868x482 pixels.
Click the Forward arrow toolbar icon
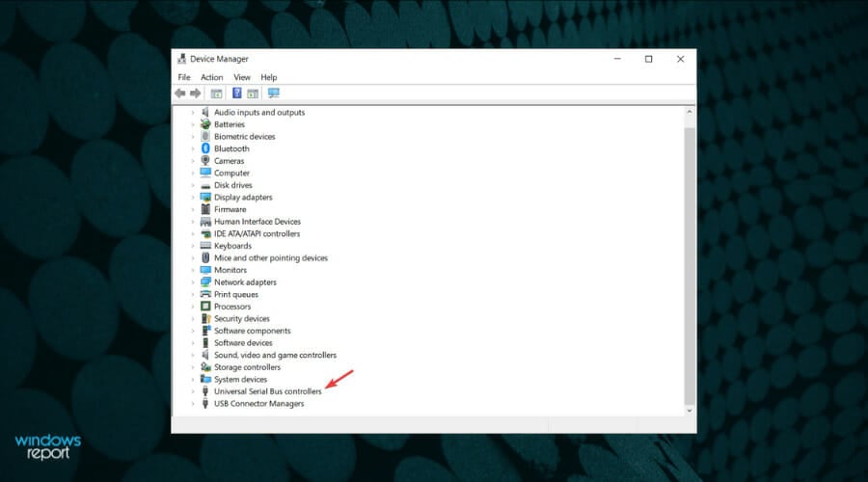(x=196, y=93)
